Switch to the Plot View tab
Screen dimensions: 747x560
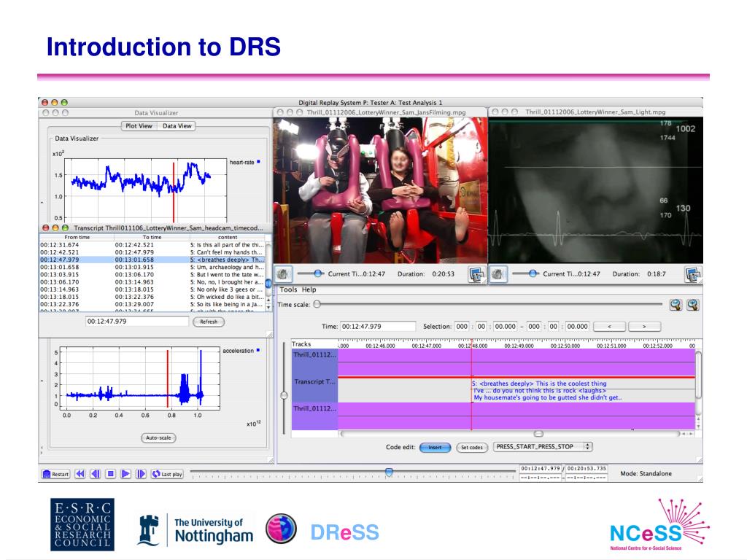[139, 126]
